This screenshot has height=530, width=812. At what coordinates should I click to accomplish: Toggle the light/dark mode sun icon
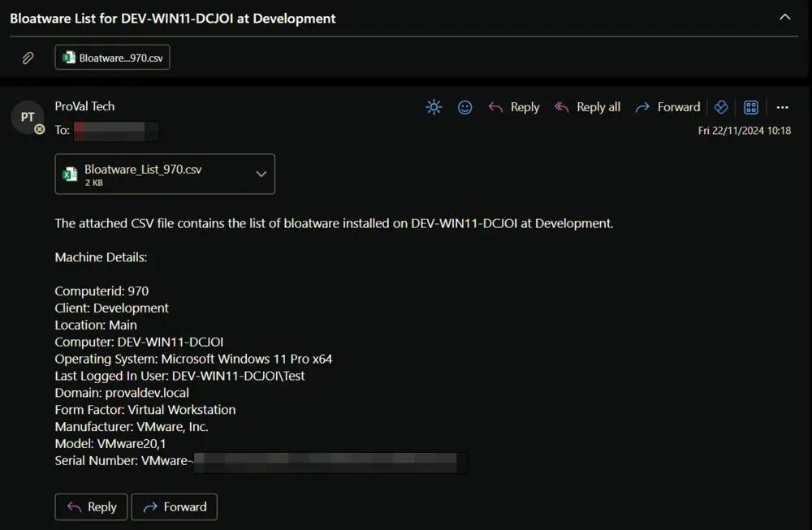[x=434, y=107]
